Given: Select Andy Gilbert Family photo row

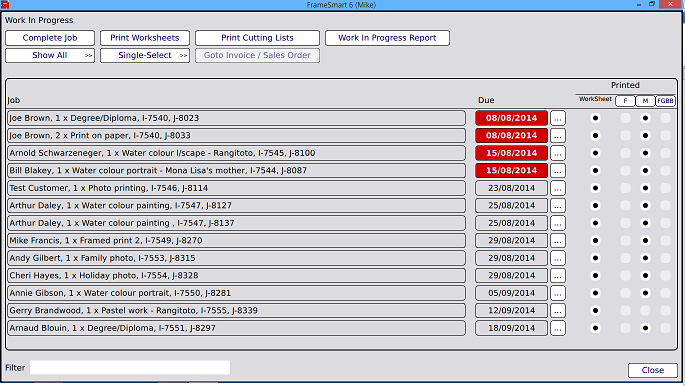Looking at the screenshot, I should coord(236,258).
